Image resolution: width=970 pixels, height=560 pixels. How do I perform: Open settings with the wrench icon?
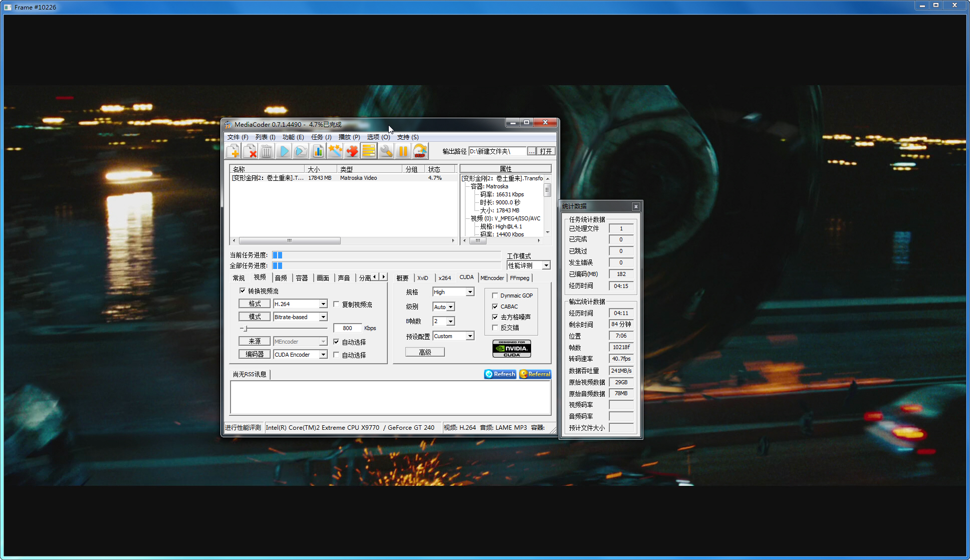click(x=386, y=151)
